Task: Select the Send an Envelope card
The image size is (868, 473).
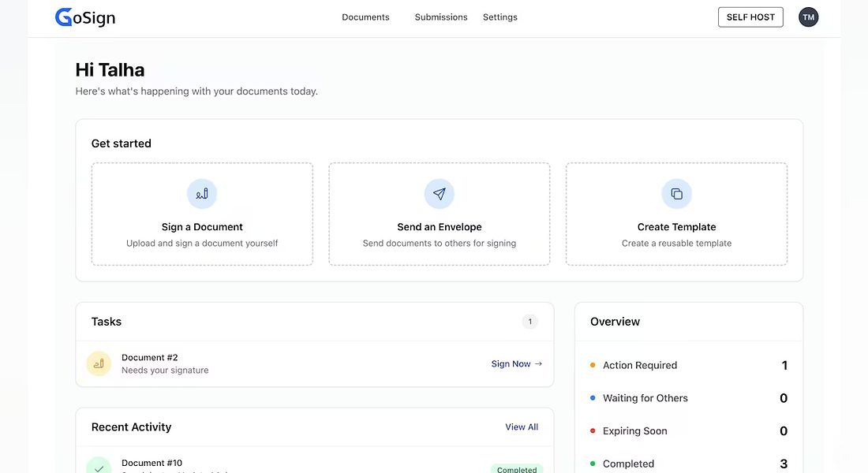Action: pyautogui.click(x=439, y=214)
